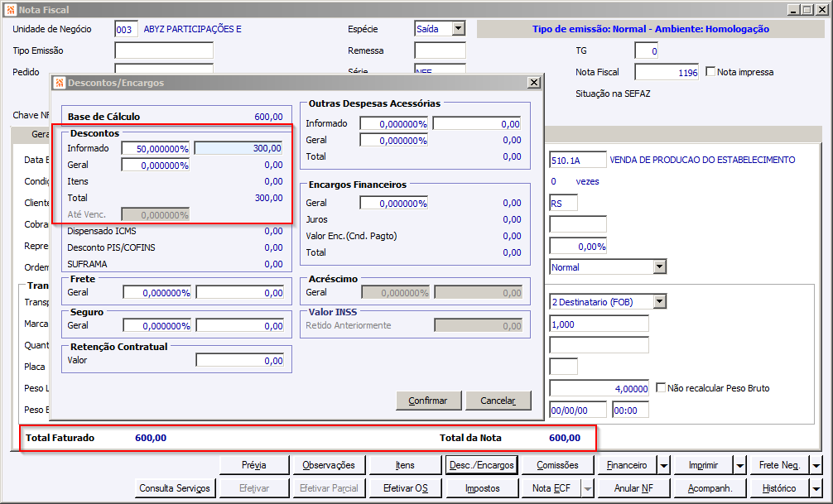Click the Retenção Contratual Valor field
Screen dimensions: 833x504
point(240,361)
